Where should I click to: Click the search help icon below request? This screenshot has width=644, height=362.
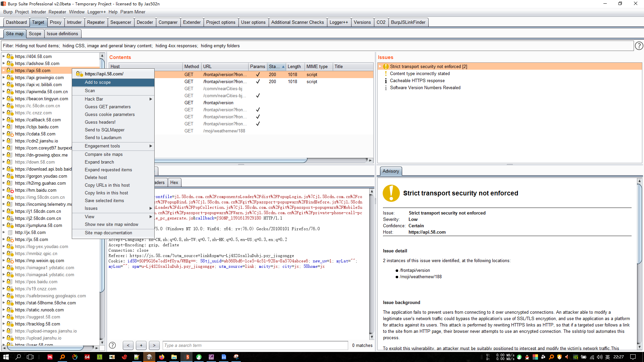coord(112,345)
